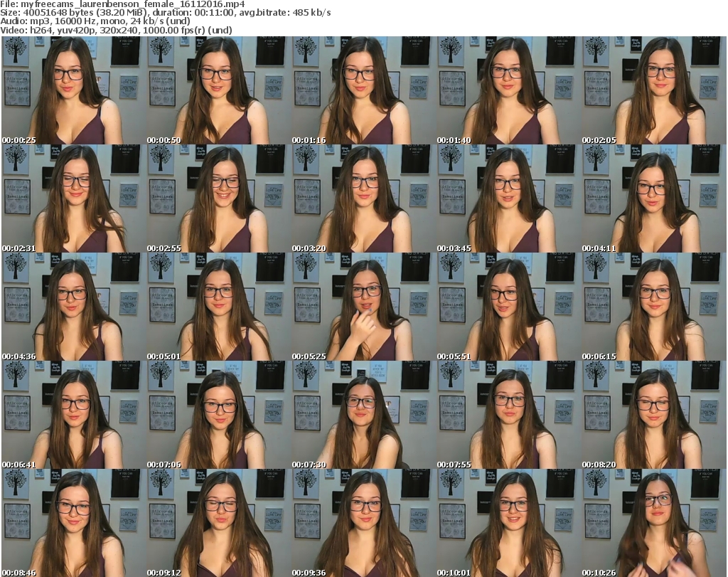This screenshot has width=728, height=577.
Task: Click the 00:08:20 thumbnail
Action: [653, 415]
